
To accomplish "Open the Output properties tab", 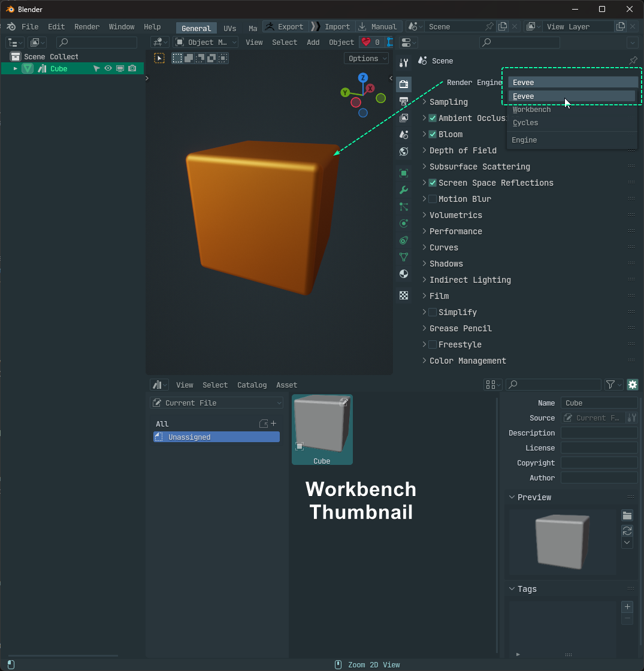I will (x=404, y=101).
